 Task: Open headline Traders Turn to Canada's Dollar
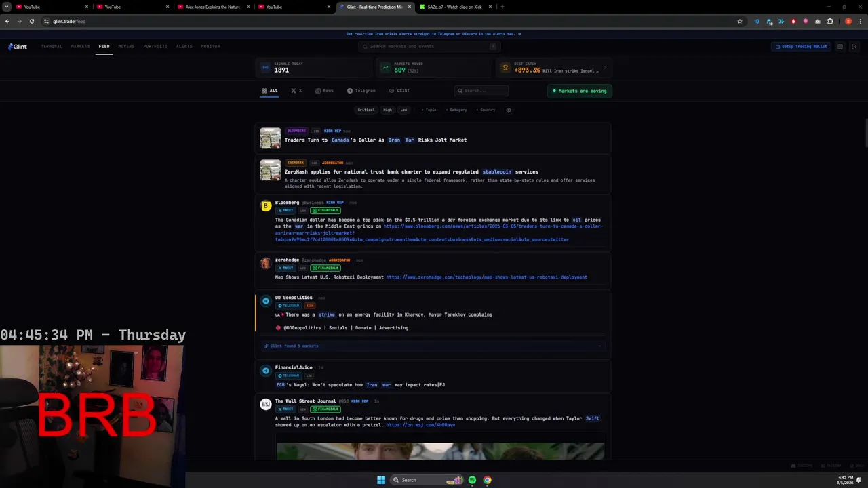coord(375,140)
